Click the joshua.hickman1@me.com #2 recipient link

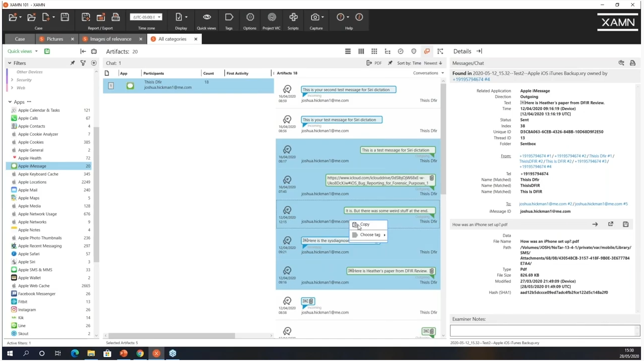545,204
